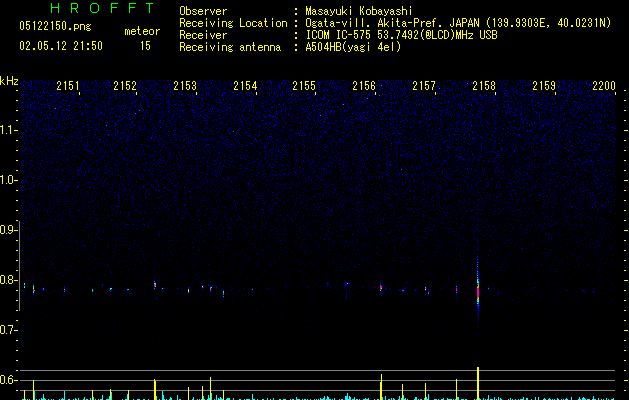
Task: Click the 0.7 kHz frequency tick label
Action: pyautogui.click(x=8, y=330)
